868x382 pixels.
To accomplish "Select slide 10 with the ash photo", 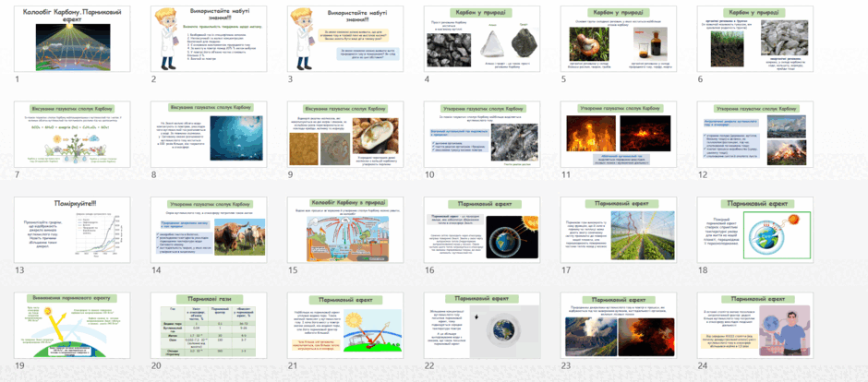I will tap(482, 134).
